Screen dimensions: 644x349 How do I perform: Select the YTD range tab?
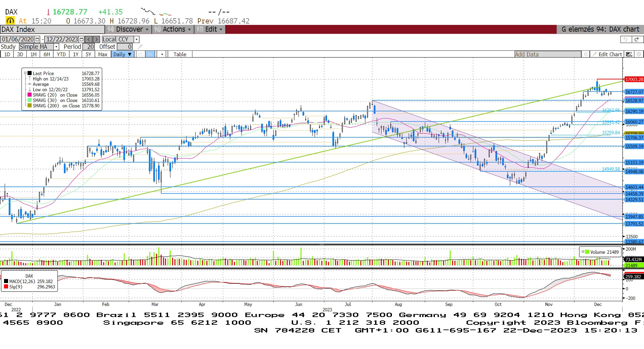[61, 54]
